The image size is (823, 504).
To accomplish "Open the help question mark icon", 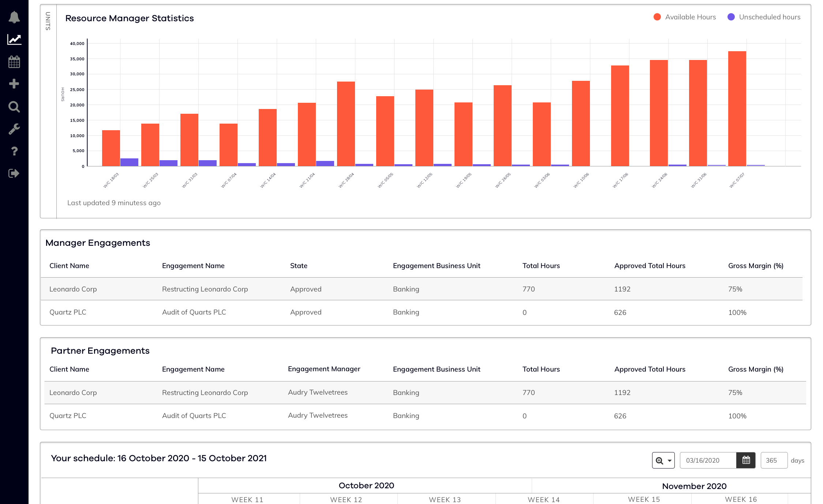I will 14,151.
